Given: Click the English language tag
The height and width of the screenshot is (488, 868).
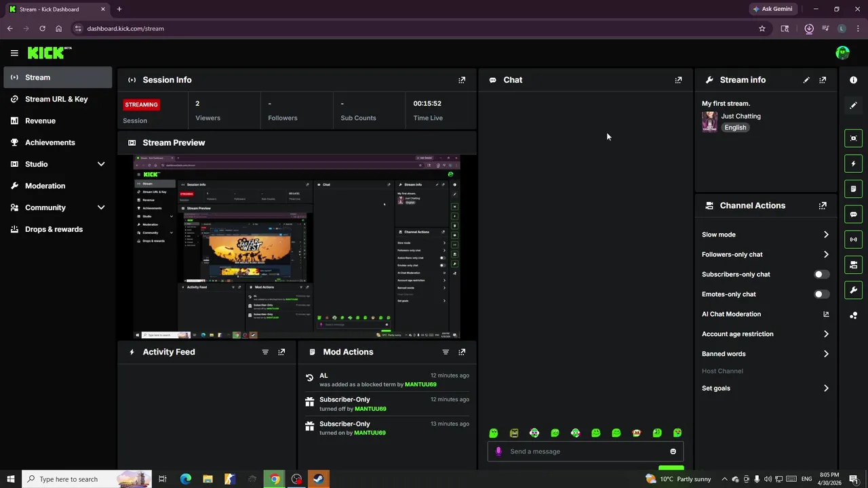Looking at the screenshot, I should tap(735, 127).
